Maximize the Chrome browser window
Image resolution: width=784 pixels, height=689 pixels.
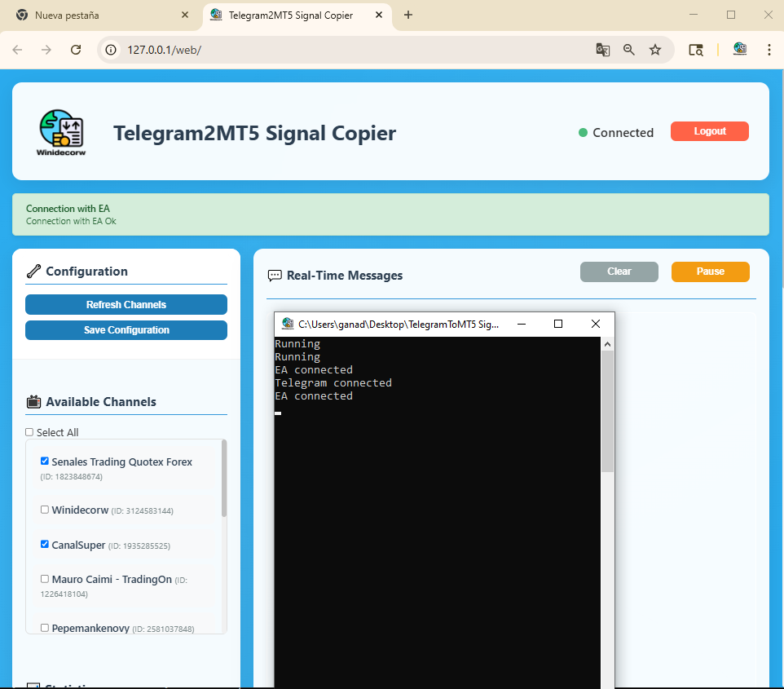730,15
